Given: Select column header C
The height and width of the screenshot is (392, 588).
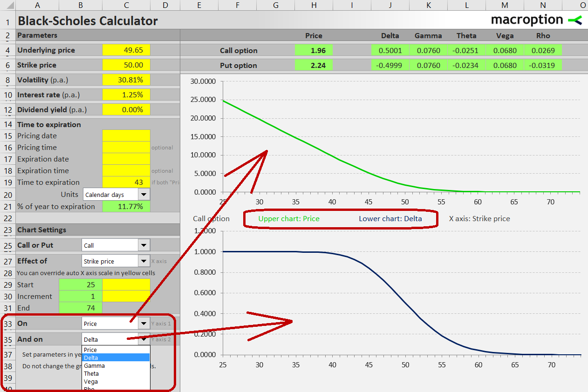Looking at the screenshot, I should (126, 5).
